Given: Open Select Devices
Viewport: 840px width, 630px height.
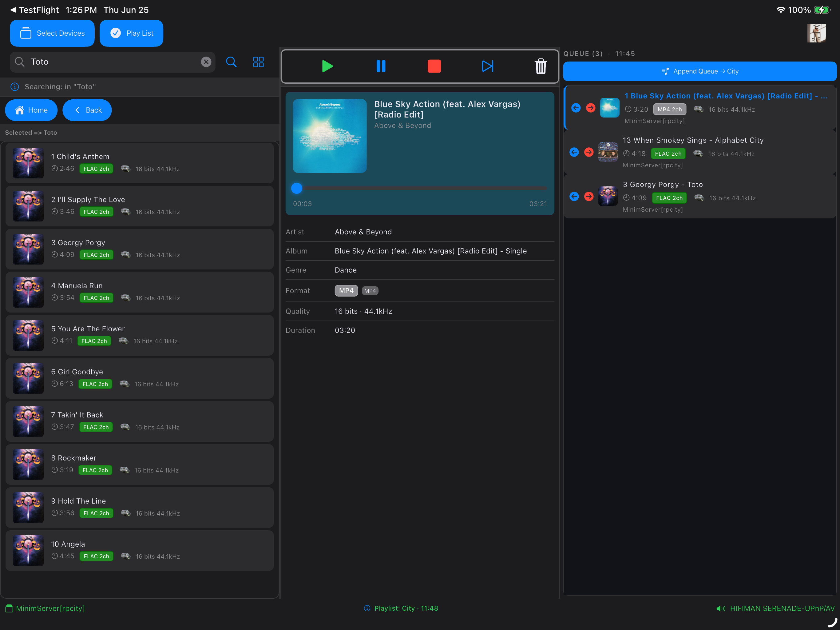Looking at the screenshot, I should click(52, 33).
